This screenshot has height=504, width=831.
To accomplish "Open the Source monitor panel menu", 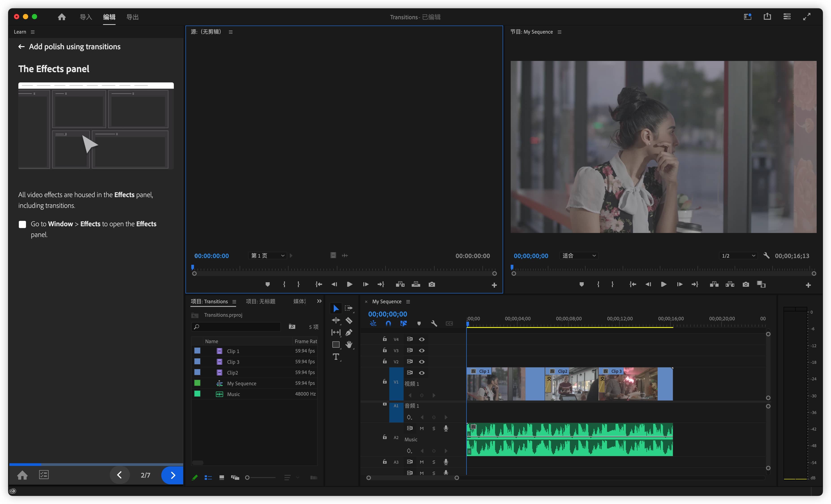I will (x=231, y=32).
